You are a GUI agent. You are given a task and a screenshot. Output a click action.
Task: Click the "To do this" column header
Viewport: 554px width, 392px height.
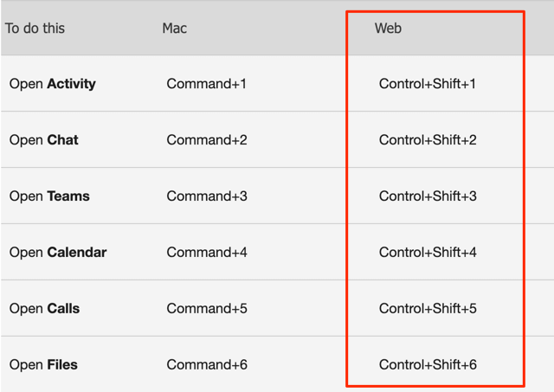35,28
